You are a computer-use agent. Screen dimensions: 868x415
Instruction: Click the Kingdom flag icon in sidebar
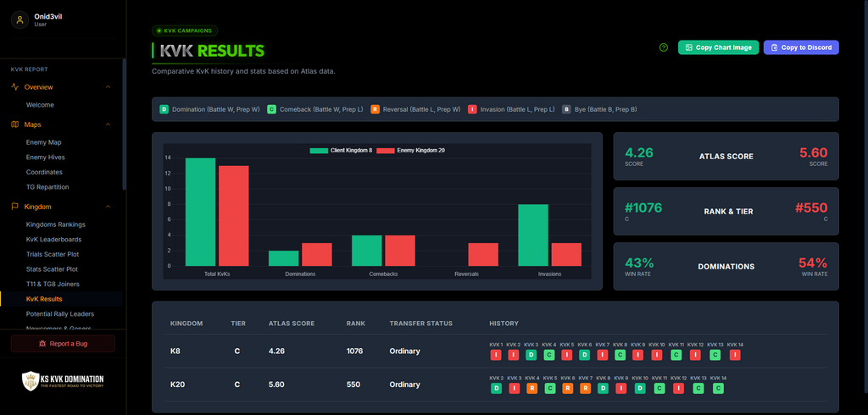pyautogui.click(x=15, y=207)
